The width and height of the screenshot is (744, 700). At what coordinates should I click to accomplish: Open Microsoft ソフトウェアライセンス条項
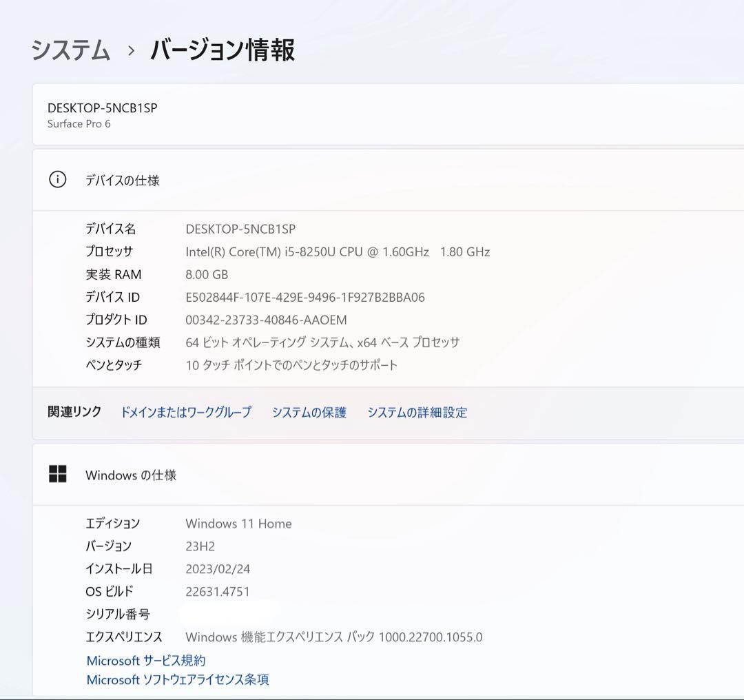[178, 679]
